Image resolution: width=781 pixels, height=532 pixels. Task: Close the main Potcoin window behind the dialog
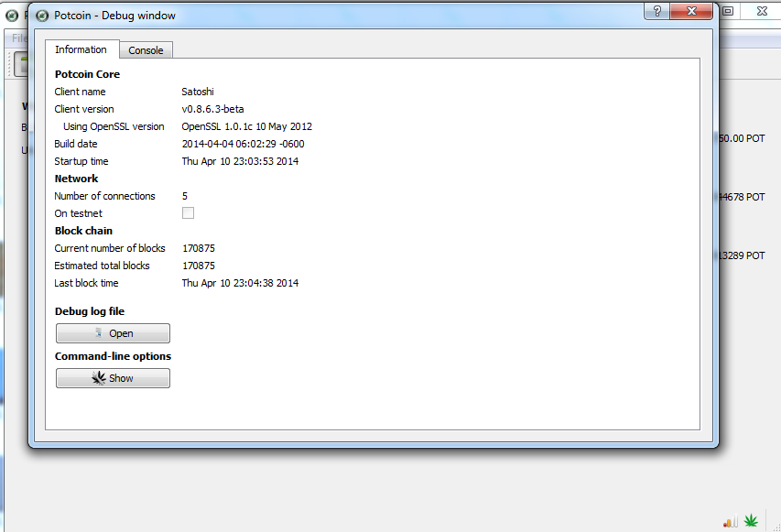click(762, 11)
